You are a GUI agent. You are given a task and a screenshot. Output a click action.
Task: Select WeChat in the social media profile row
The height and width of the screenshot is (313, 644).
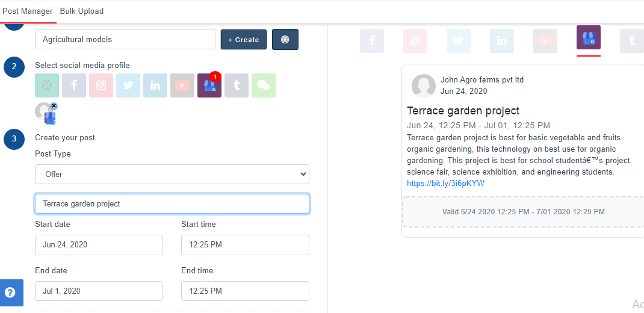tap(264, 85)
